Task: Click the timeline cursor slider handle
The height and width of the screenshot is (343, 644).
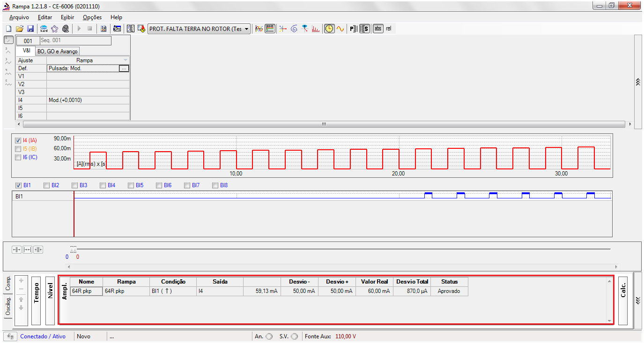Action: tap(73, 249)
